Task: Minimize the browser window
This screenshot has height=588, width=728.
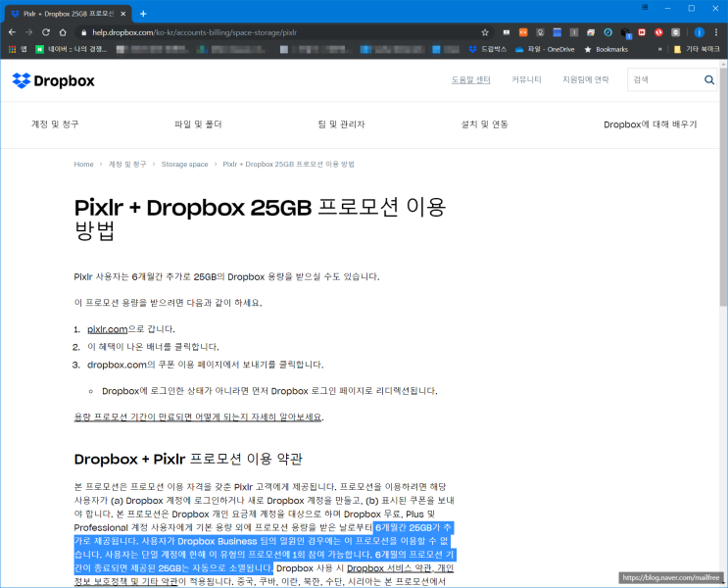Action: 667,9
